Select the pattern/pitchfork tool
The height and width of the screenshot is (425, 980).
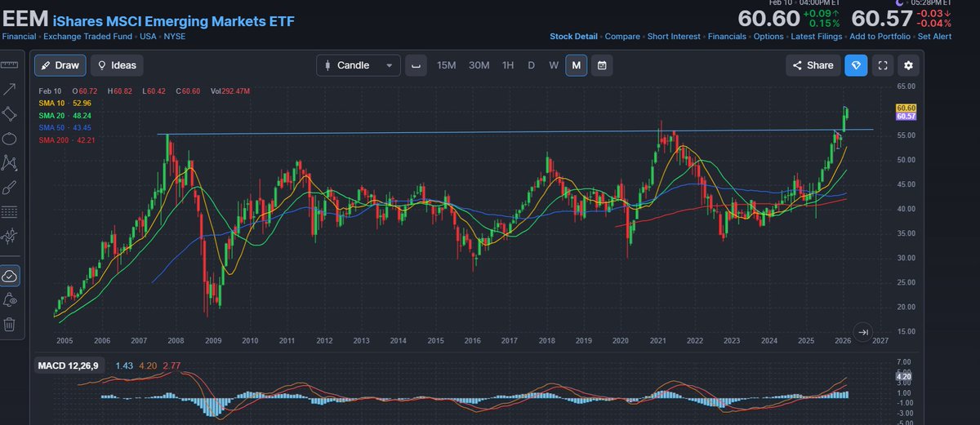10,236
